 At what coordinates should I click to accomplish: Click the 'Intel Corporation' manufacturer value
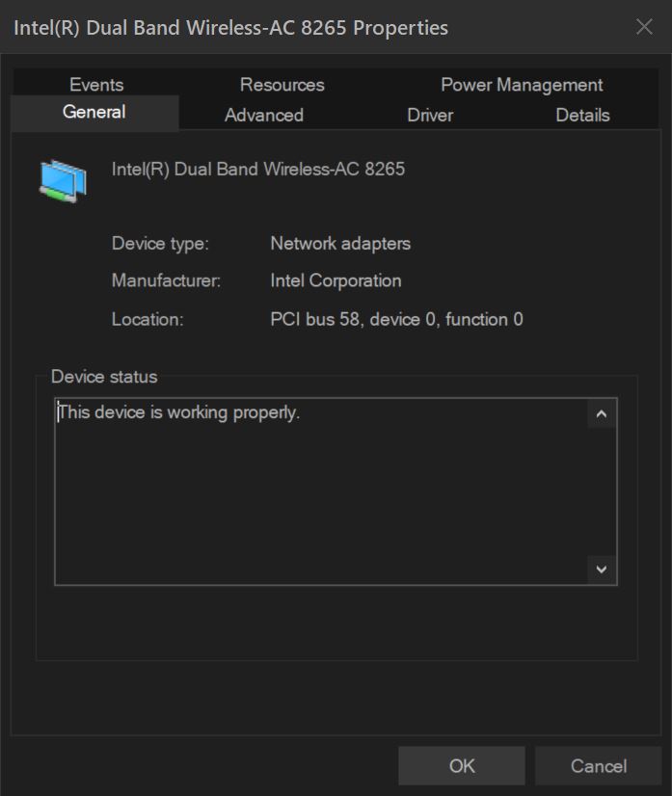(x=336, y=280)
